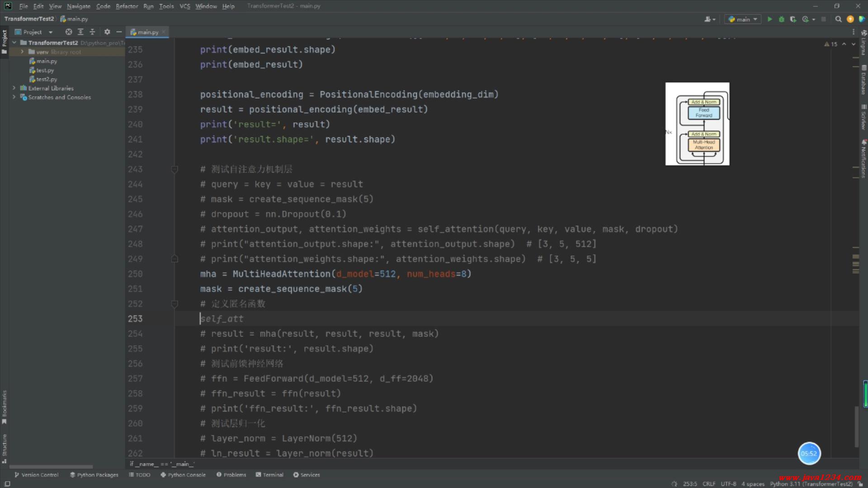Click the editor vertical scrollbar thumb
The image size is (868, 488).
coord(856,427)
